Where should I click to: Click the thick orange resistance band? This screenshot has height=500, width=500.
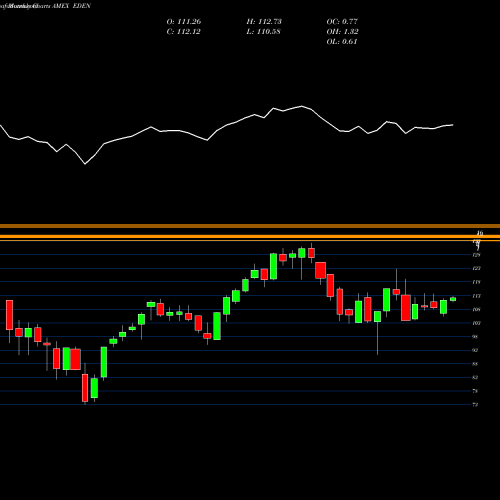[x=250, y=236]
